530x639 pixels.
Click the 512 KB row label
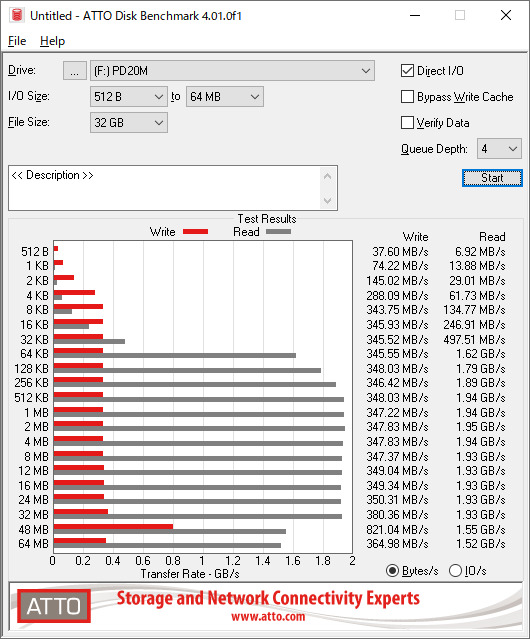31,398
